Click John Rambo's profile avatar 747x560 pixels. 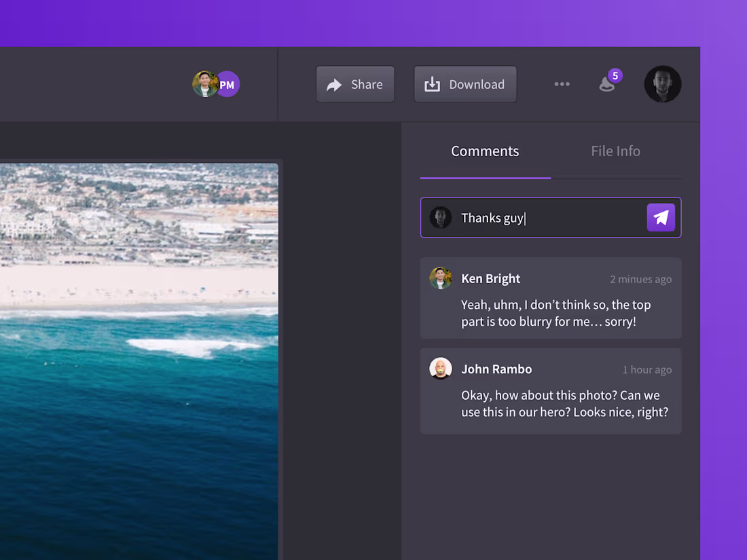point(440,368)
